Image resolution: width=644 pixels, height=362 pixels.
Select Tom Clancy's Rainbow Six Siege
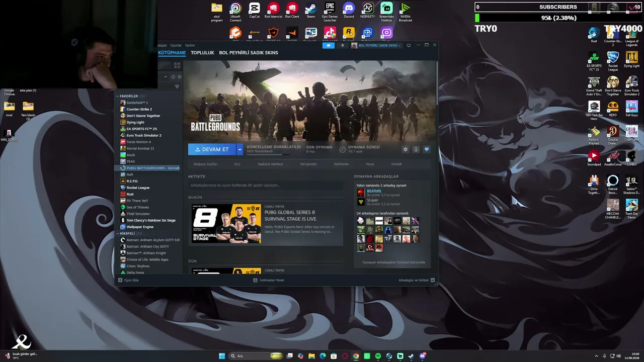(x=150, y=220)
